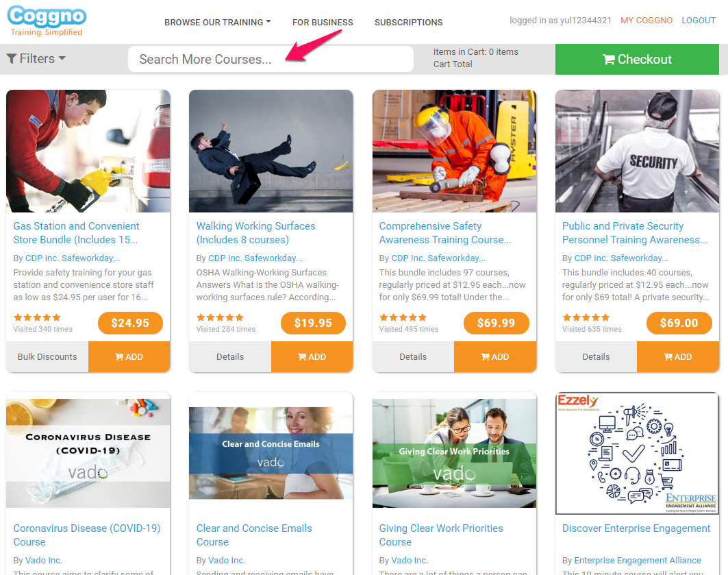Click the Ezzely Enterprise Engagement thumbnail
Viewport: 728px width, 575px height.
pos(637,453)
